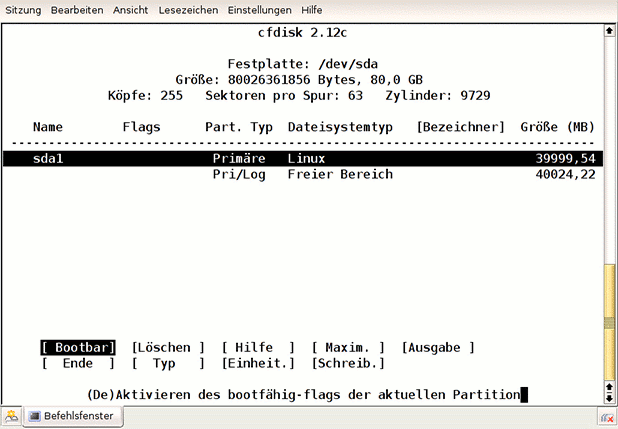
Task: Click the Flags column header
Action: click(x=141, y=127)
